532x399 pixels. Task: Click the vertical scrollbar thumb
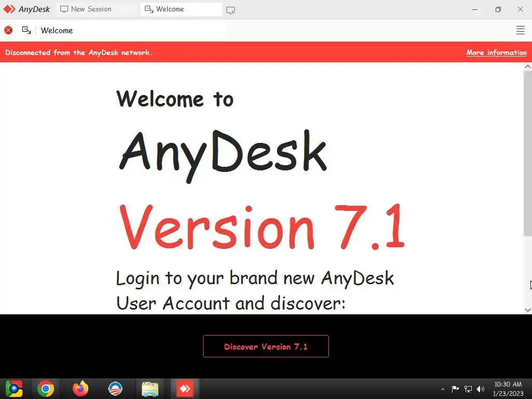pyautogui.click(x=528, y=153)
